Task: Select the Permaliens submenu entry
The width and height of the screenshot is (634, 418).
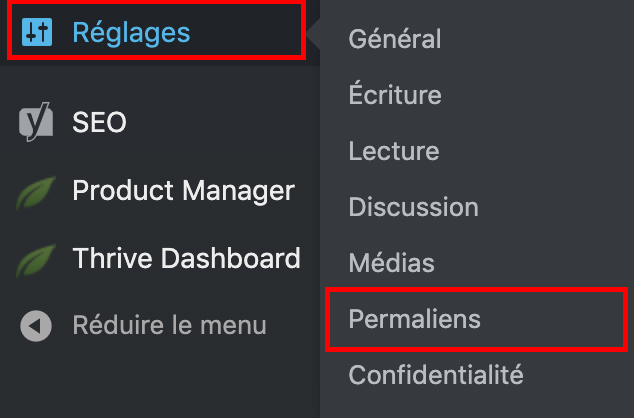Action: point(414,319)
